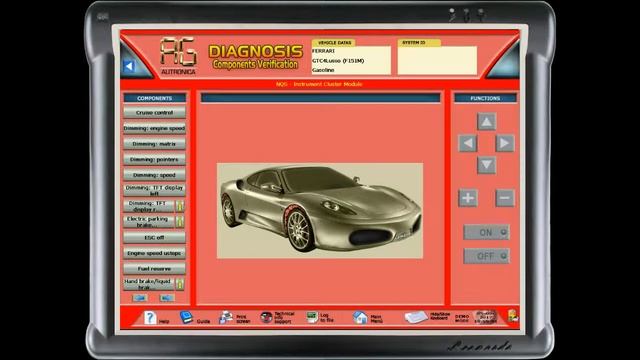Go to Main Menu house icon

(360, 317)
